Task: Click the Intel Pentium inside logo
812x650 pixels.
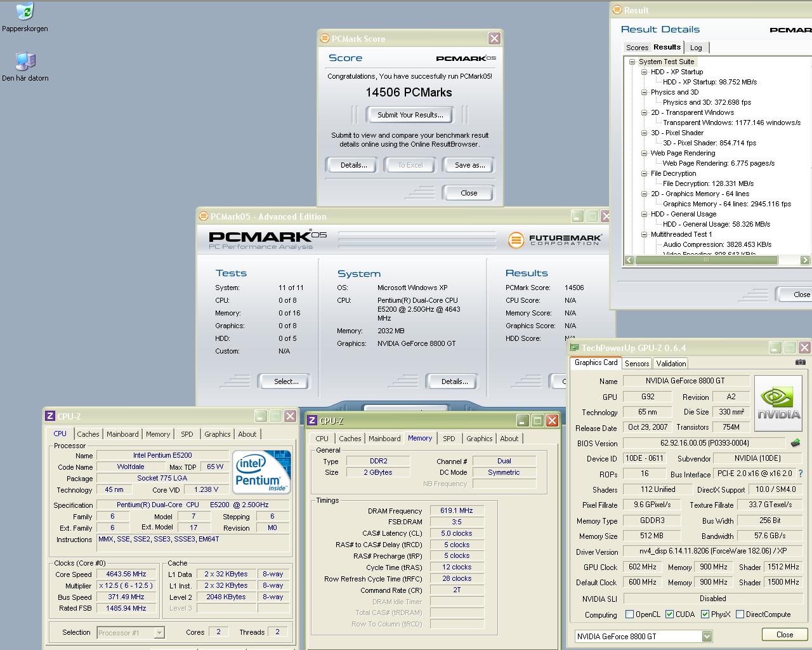Action: click(262, 472)
